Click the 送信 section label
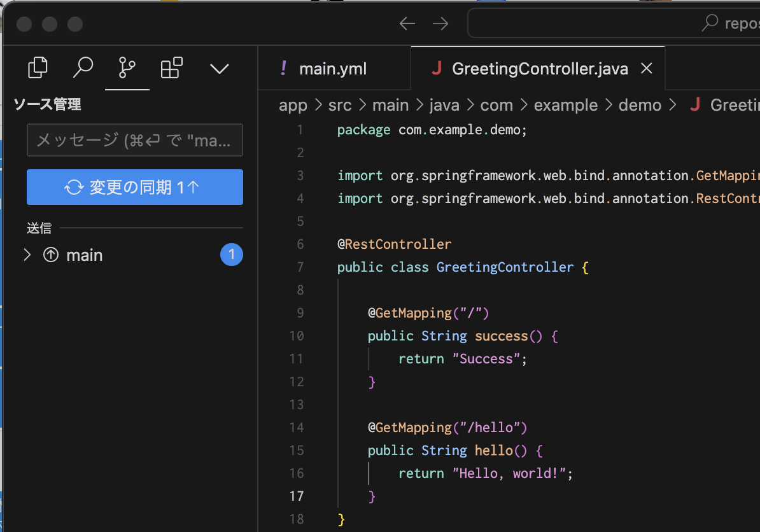This screenshot has height=532, width=760. click(x=39, y=228)
